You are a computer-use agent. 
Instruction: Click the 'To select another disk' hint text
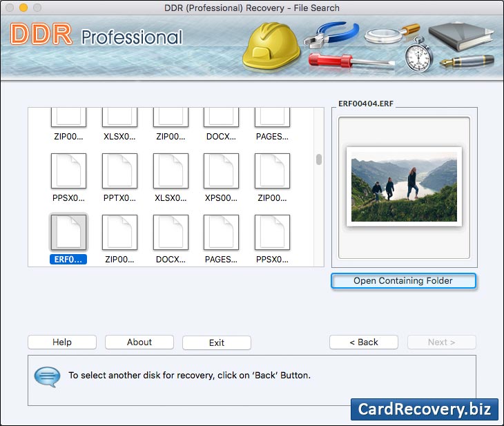coord(190,375)
